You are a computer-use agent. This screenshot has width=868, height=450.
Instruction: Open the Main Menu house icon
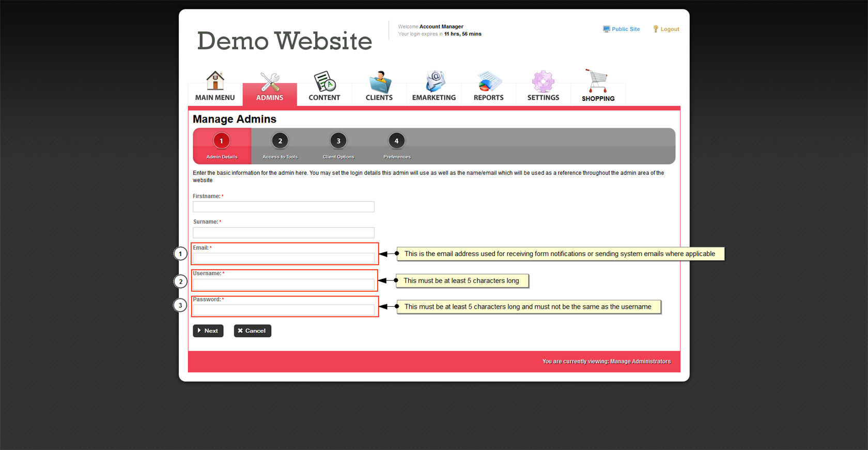point(215,82)
